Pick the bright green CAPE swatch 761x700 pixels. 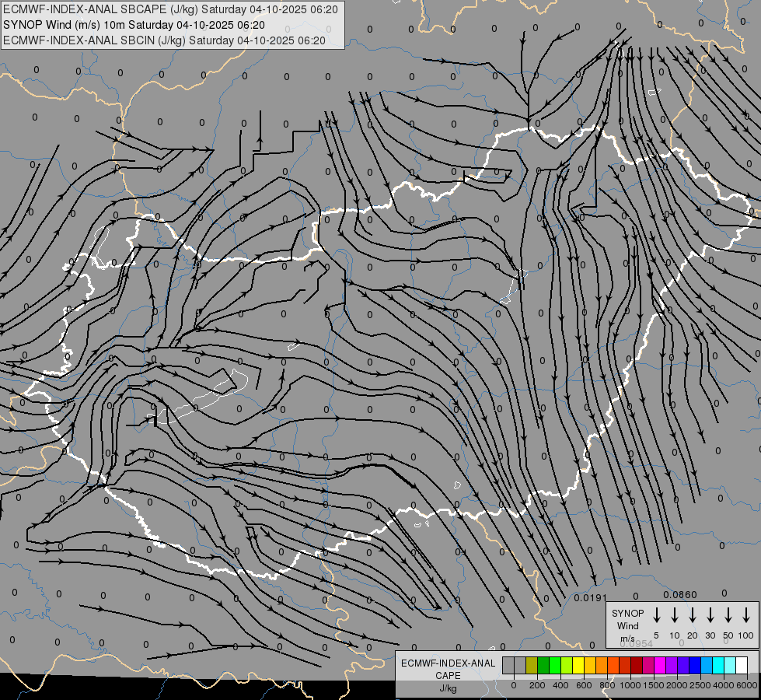555,665
